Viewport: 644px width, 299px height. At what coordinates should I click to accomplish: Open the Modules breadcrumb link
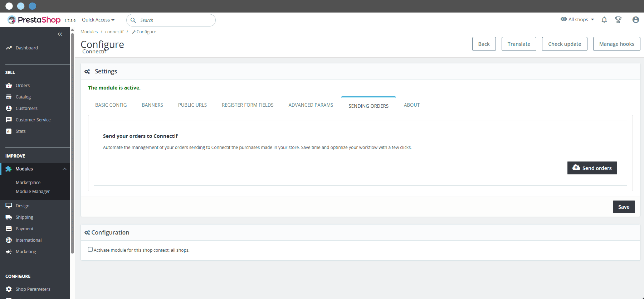(89, 32)
